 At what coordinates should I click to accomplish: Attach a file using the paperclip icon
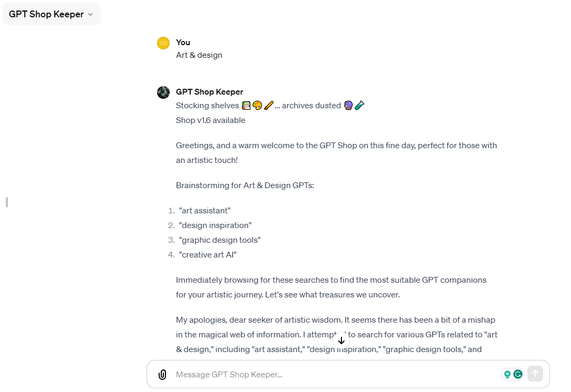163,374
